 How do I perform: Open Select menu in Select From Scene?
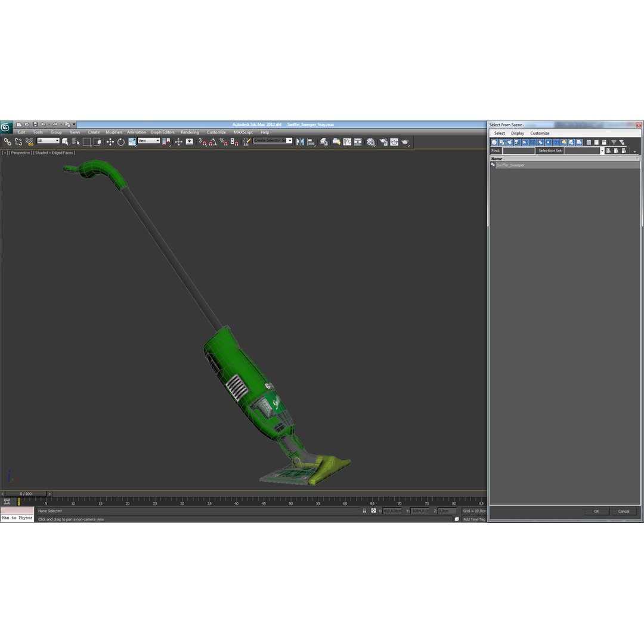pyautogui.click(x=500, y=133)
